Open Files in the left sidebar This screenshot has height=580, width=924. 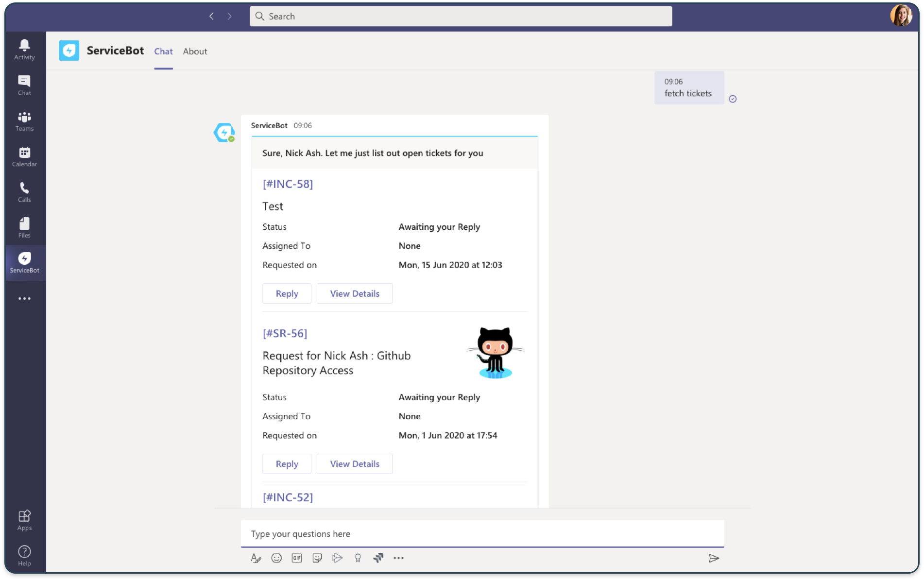24,227
